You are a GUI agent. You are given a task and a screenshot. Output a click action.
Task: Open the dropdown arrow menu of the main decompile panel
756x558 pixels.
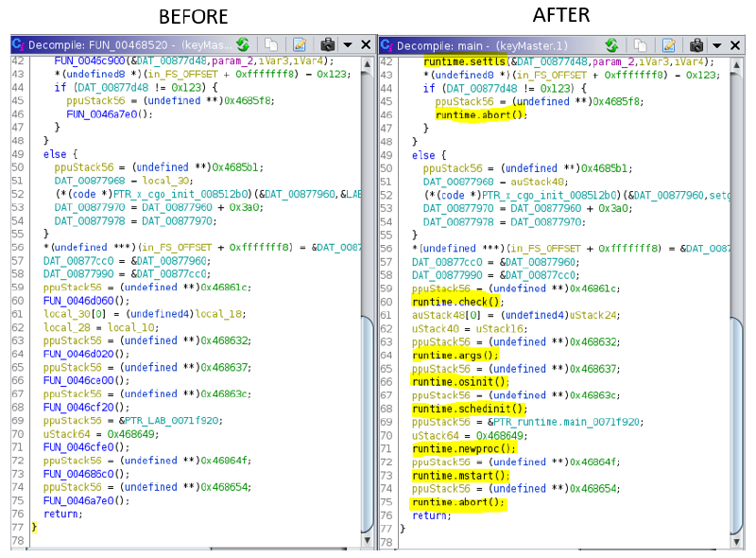716,44
